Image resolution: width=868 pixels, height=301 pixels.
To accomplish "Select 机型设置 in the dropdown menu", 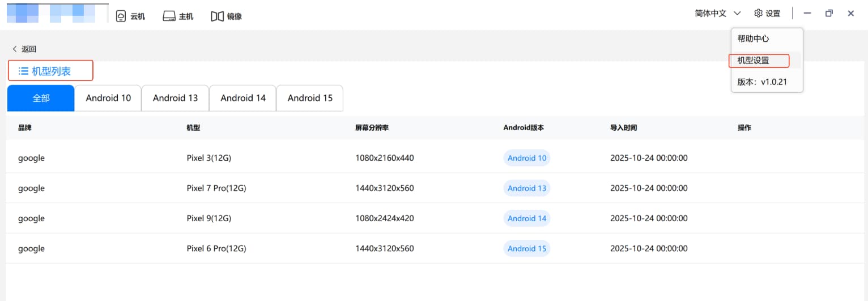I will point(753,60).
